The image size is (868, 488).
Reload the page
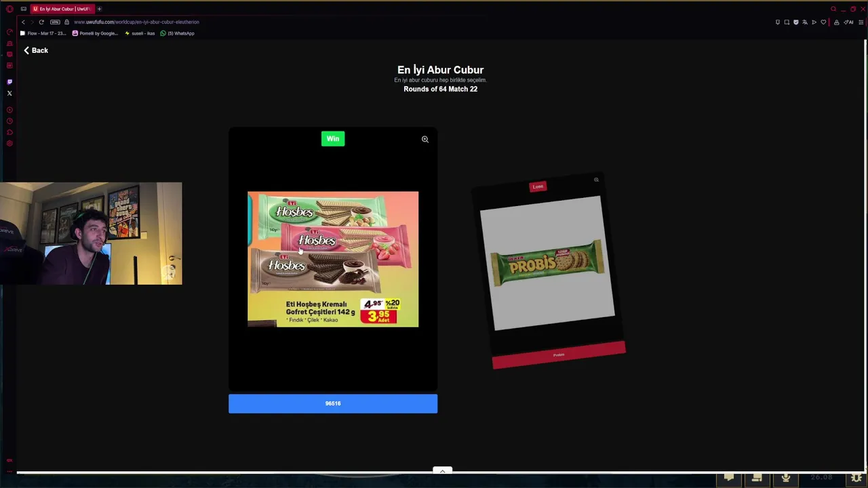click(41, 22)
